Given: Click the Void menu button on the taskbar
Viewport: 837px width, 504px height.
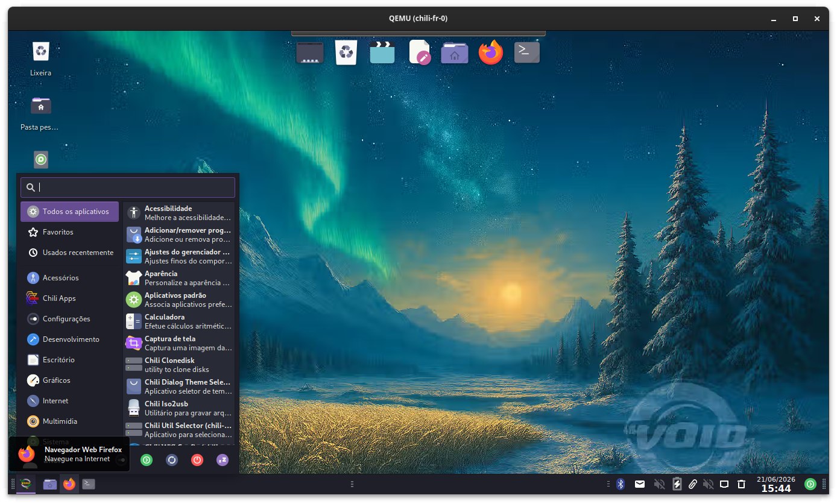Looking at the screenshot, I should [x=26, y=484].
